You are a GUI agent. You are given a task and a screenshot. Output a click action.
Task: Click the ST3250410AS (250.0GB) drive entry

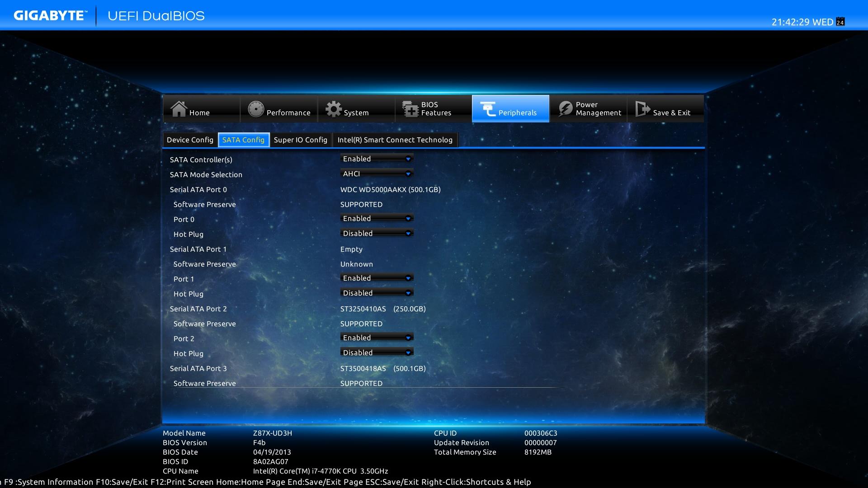click(x=383, y=309)
